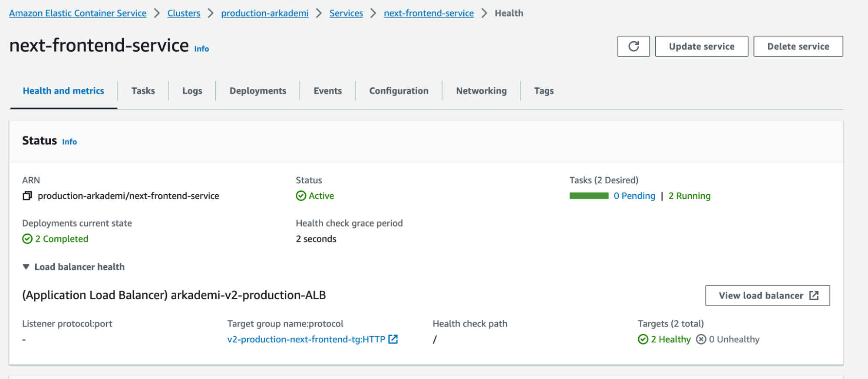Image resolution: width=868 pixels, height=379 pixels.
Task: Open the production-arkademi breadcrumb link
Action: [x=264, y=13]
